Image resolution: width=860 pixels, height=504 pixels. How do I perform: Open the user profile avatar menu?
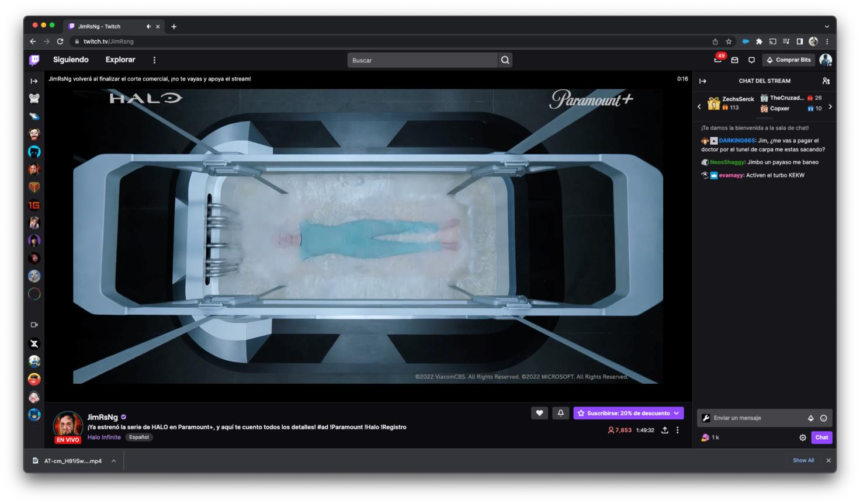[826, 60]
